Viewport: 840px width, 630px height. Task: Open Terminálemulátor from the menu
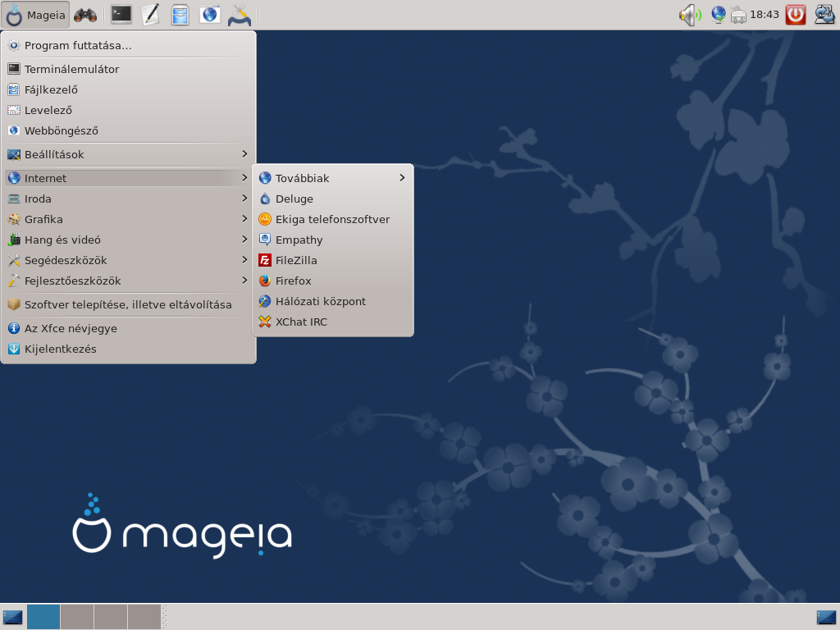click(x=128, y=69)
